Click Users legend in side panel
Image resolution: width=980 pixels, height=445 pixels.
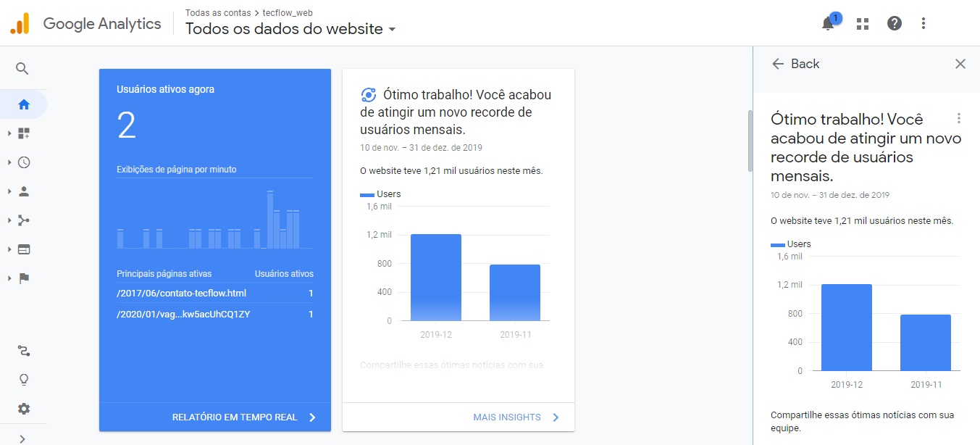click(791, 244)
